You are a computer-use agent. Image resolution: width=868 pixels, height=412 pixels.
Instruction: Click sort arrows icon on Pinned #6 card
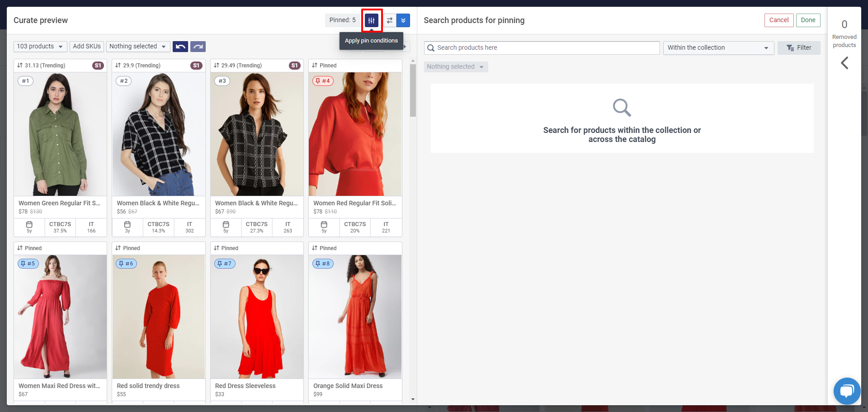(118, 248)
